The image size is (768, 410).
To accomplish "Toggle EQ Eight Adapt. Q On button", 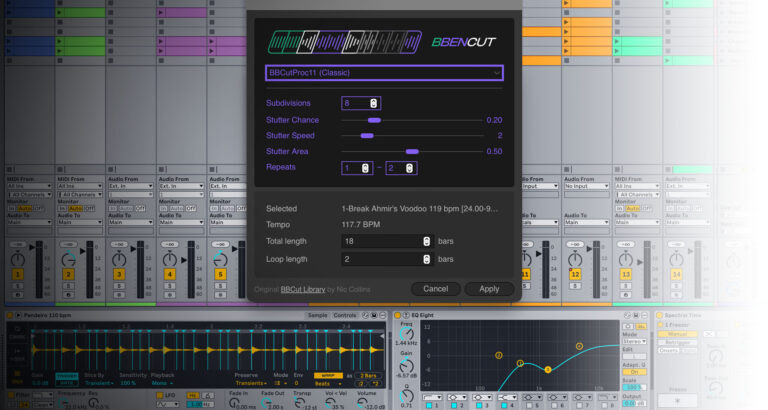I will 634,372.
